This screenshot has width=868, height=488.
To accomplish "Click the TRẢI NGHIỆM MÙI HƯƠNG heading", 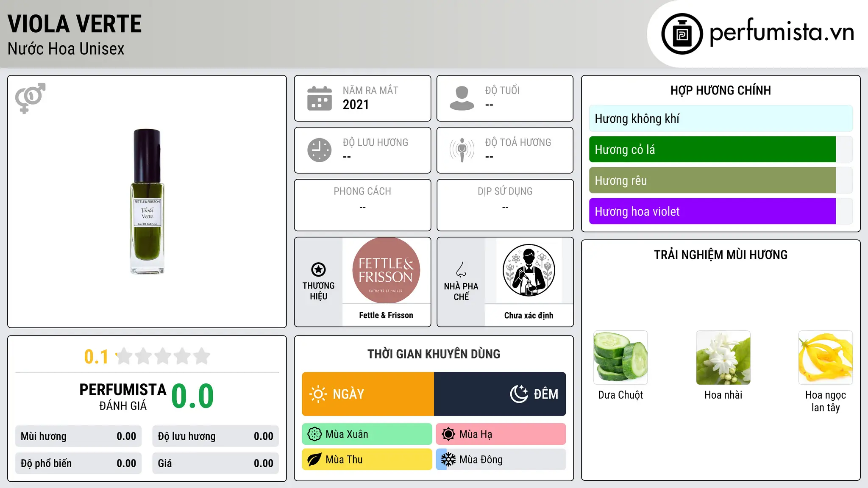I will [721, 255].
